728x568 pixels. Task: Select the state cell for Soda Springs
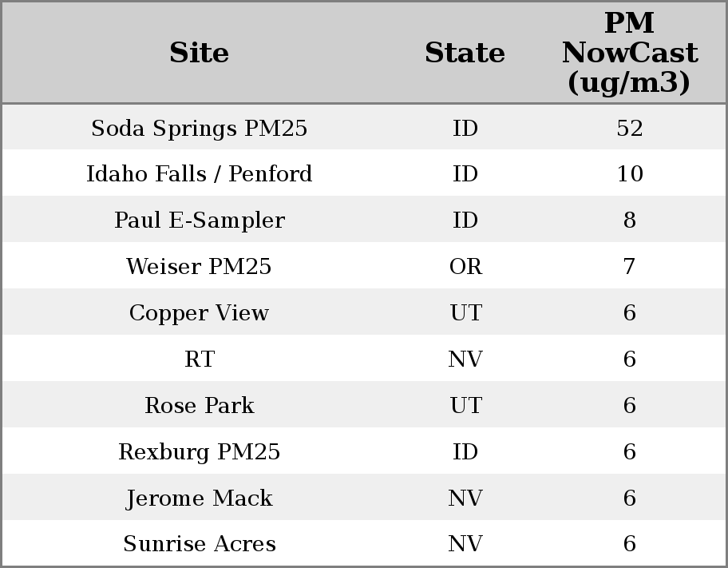click(x=465, y=129)
